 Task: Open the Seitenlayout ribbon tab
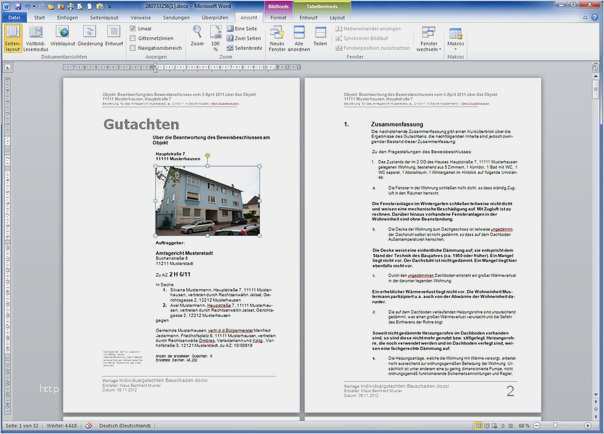pos(104,18)
